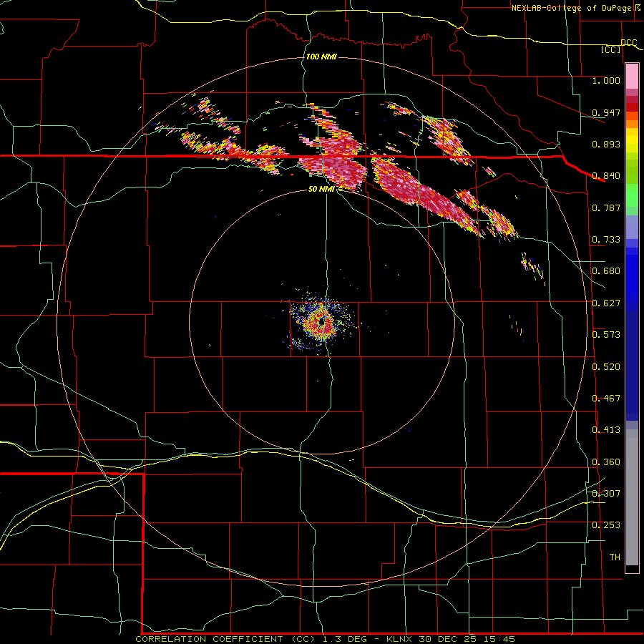The width and height of the screenshot is (644, 644).
Task: Select the 0.413 legend value
Action: [x=606, y=430]
